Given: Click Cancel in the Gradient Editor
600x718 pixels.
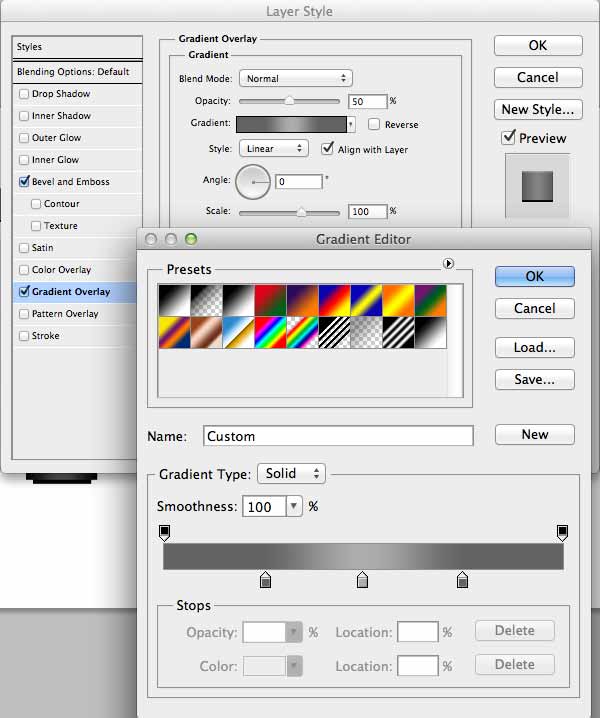Looking at the screenshot, I should click(x=535, y=309).
